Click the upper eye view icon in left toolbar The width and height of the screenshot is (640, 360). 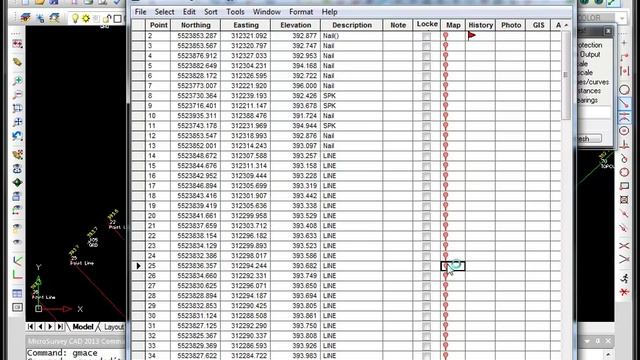click(17, 228)
